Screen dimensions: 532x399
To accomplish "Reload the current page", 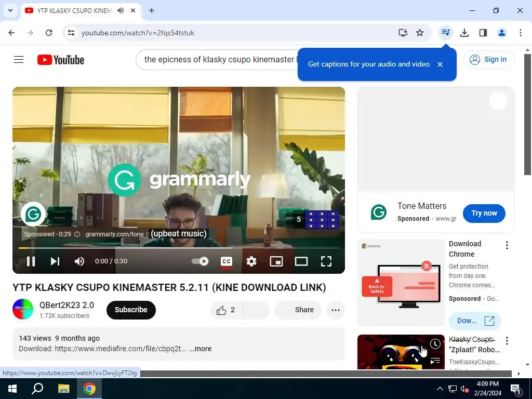I will click(x=49, y=33).
